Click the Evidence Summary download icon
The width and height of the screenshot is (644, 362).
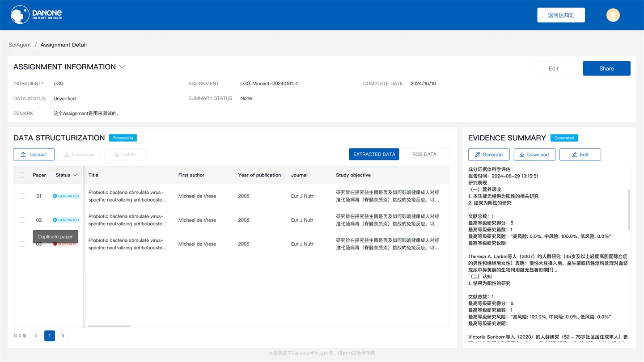[x=521, y=155]
